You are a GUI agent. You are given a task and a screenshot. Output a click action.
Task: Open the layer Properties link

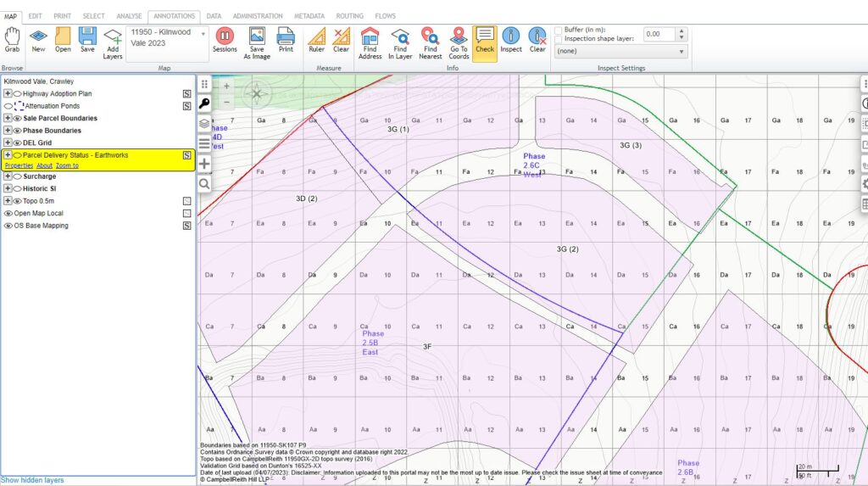tap(19, 165)
